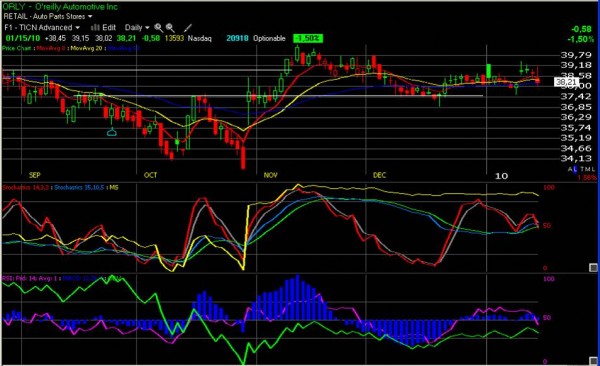Click the 35,19 price axis label
Viewport: 600px width, 366px height.
coord(576,138)
